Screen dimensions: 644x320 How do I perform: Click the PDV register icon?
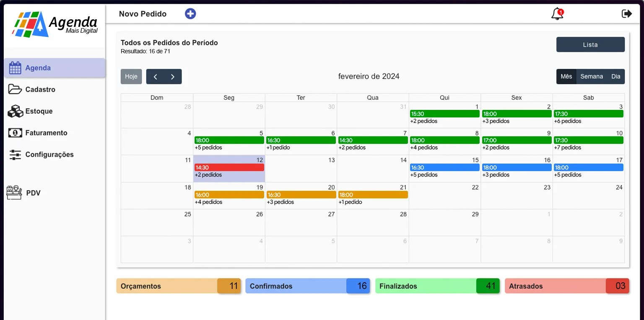pyautogui.click(x=14, y=193)
